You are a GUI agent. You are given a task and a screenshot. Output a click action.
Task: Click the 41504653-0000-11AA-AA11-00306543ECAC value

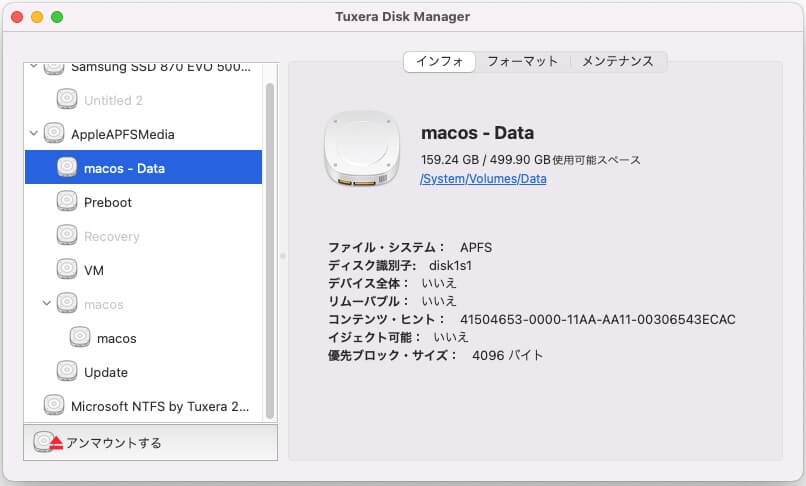(598, 319)
